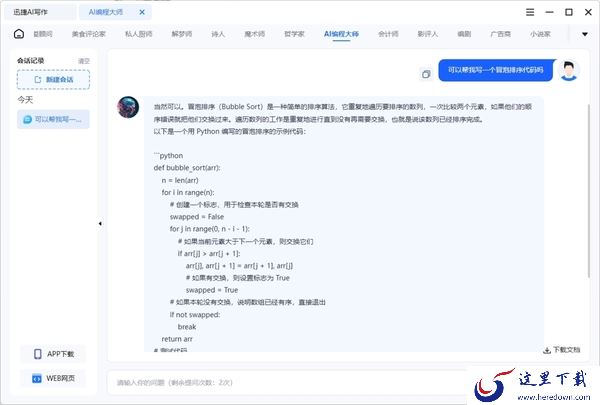Select the AI编程大师 role tab
This screenshot has height=405, width=600.
coord(341,34)
